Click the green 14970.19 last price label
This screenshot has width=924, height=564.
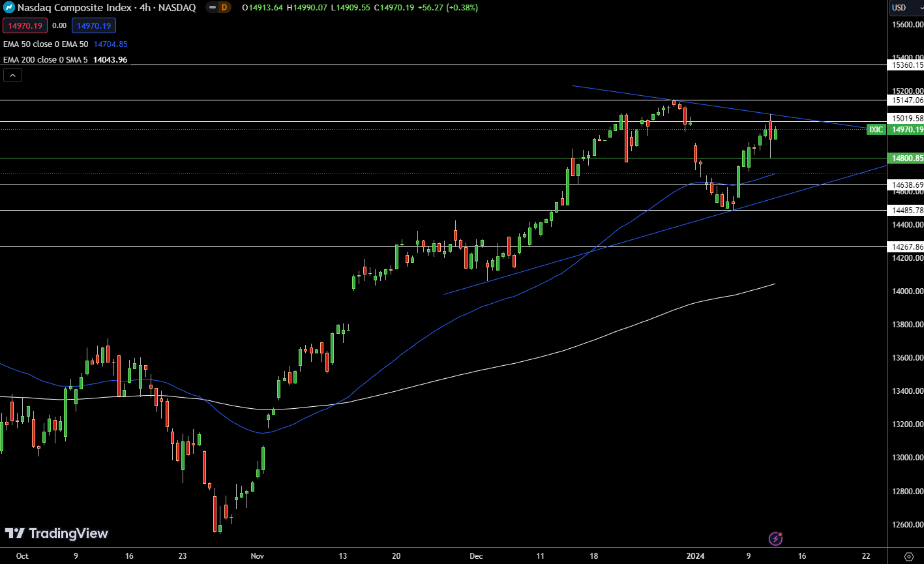[907, 130]
